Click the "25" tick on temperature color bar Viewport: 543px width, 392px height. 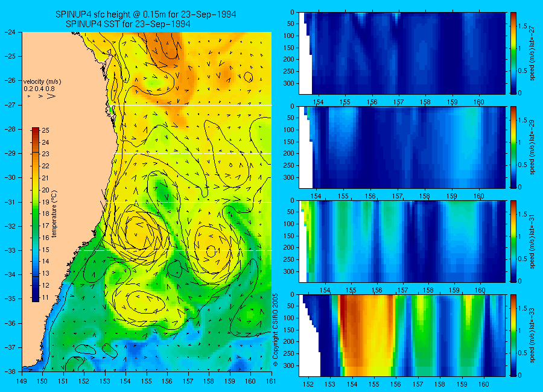pyautogui.click(x=45, y=130)
